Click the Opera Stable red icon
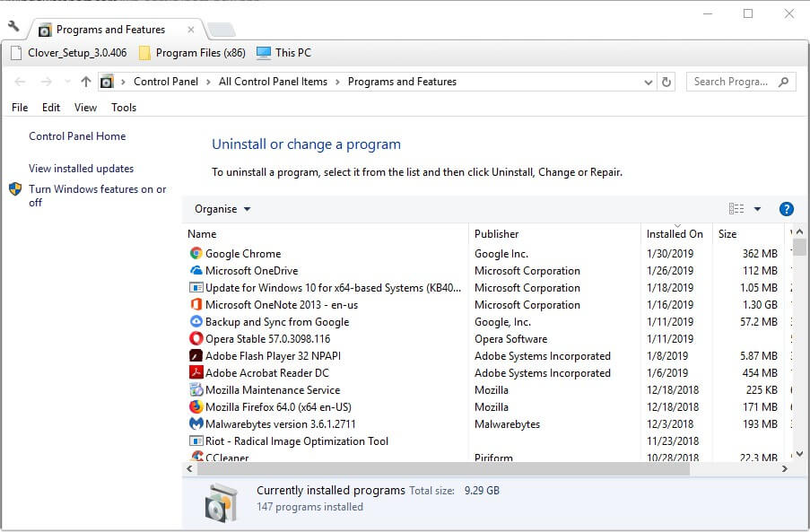810x532 pixels. click(x=196, y=338)
